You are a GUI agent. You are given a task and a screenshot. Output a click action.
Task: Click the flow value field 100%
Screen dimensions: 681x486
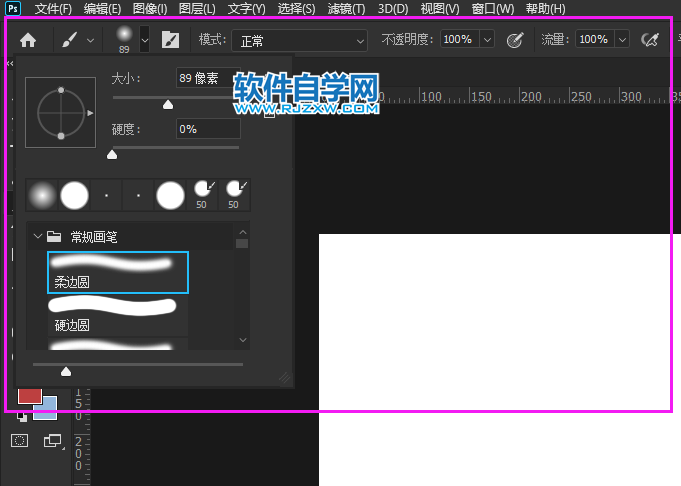pos(595,40)
